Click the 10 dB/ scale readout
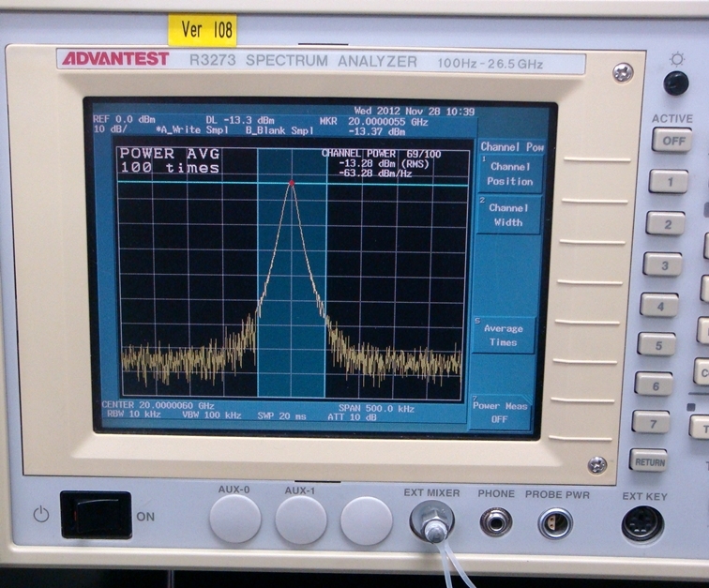709x588 pixels. pos(111,129)
